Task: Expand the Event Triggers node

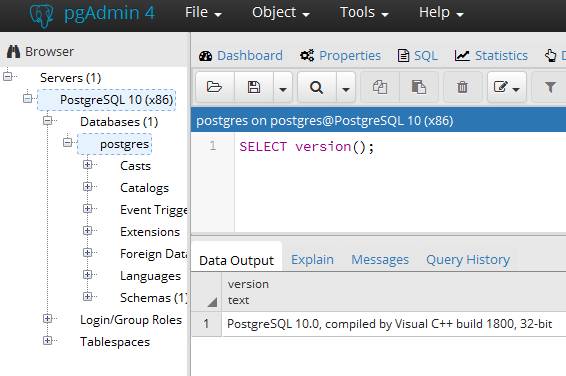Action: point(88,209)
